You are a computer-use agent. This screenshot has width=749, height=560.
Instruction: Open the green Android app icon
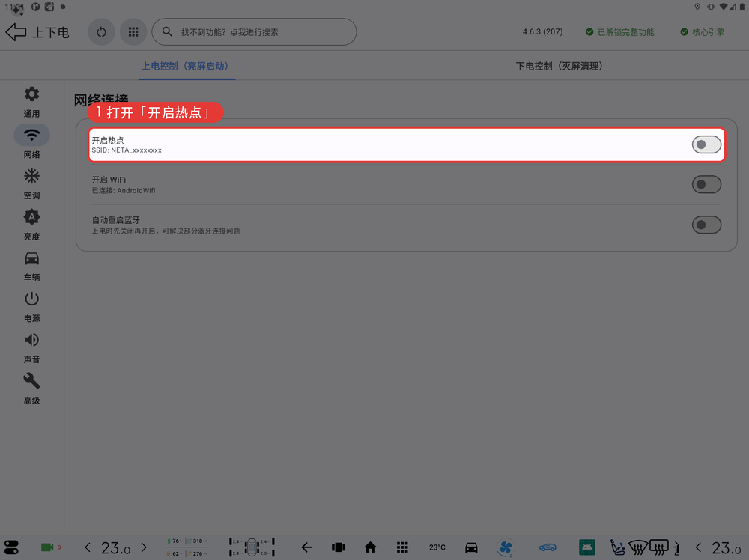(587, 547)
